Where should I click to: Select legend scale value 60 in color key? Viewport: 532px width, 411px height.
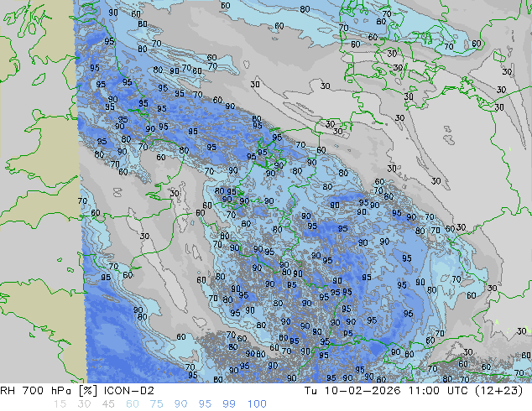tap(133, 404)
